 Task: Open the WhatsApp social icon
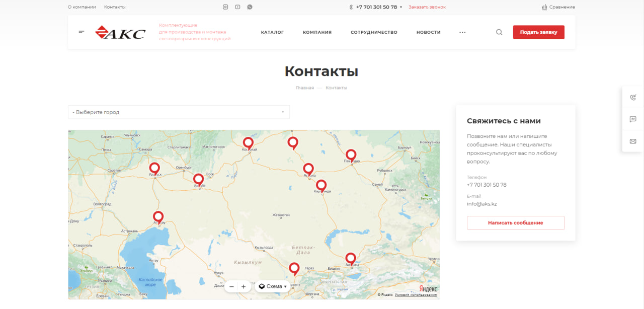point(250,7)
